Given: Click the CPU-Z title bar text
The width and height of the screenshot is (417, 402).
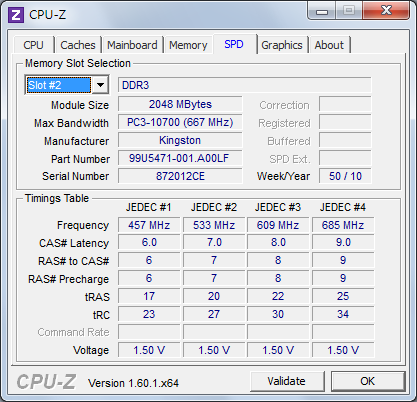Looking at the screenshot, I should tap(48, 15).
